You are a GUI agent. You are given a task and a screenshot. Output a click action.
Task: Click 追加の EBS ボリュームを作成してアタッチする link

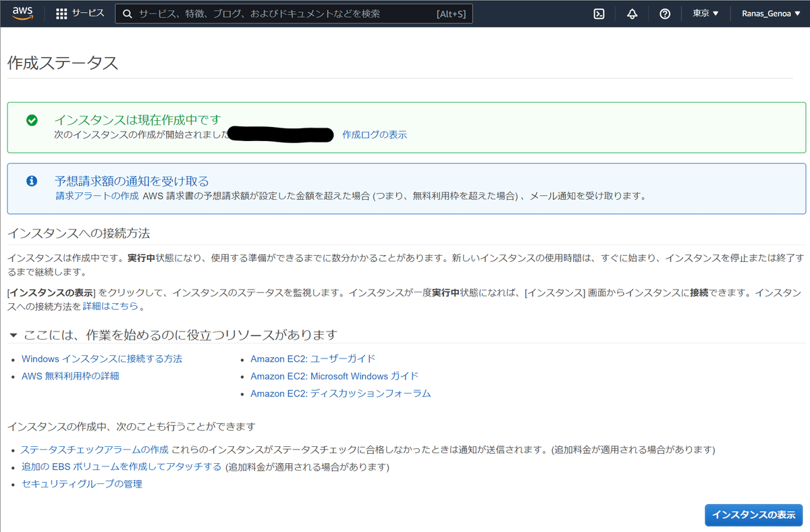coord(122,467)
